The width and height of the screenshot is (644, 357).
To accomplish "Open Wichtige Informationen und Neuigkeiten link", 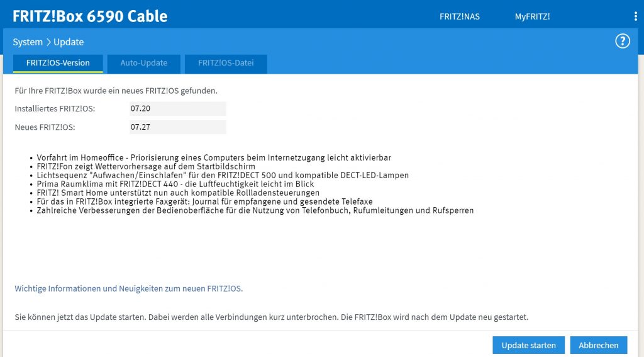I will pyautogui.click(x=128, y=289).
